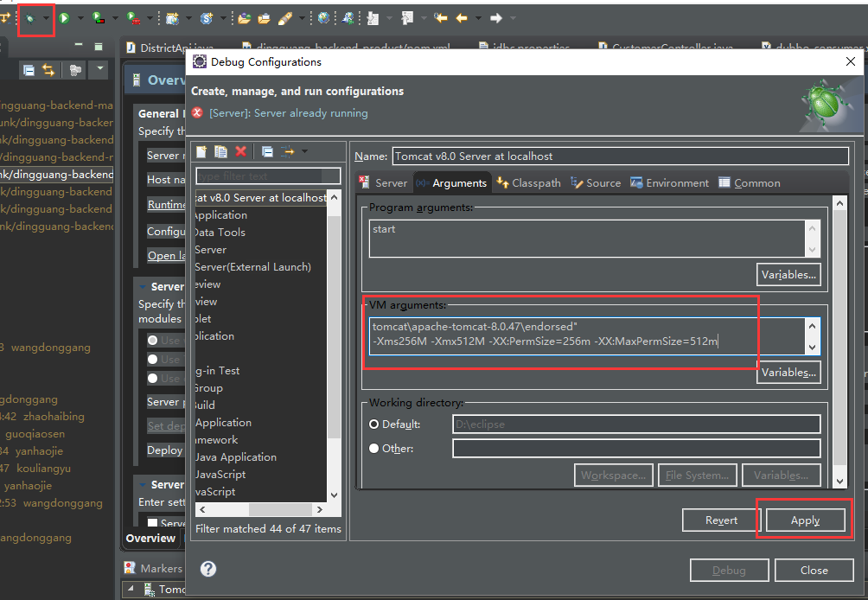This screenshot has width=868, height=600.
Task: Click the Search highlighter pen icon
Action: click(285, 19)
